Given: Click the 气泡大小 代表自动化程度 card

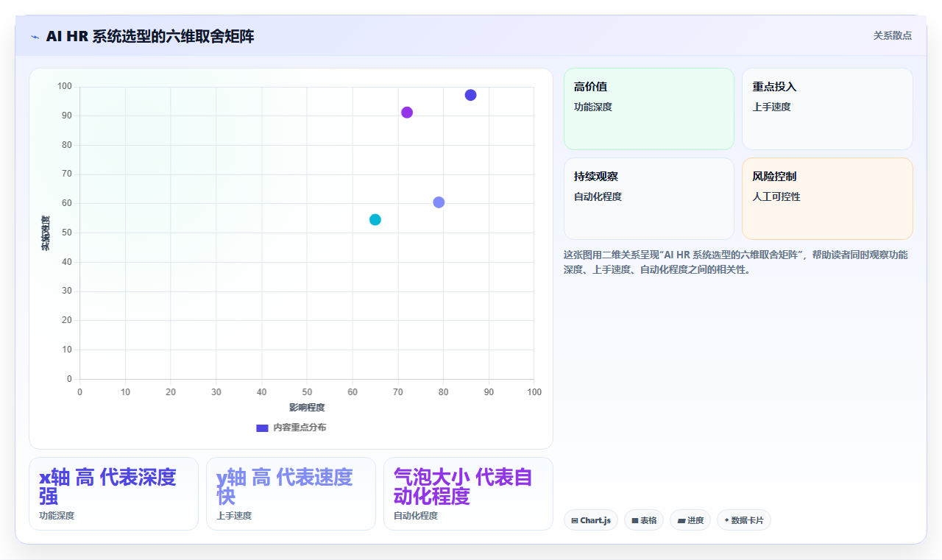Looking at the screenshot, I should [468, 494].
